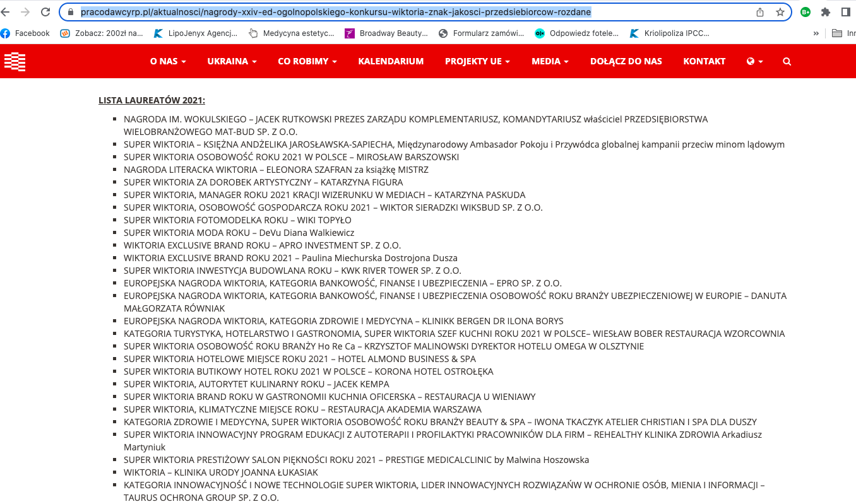Go back with the browser back arrow
This screenshot has height=504, width=856.
tap(5, 12)
